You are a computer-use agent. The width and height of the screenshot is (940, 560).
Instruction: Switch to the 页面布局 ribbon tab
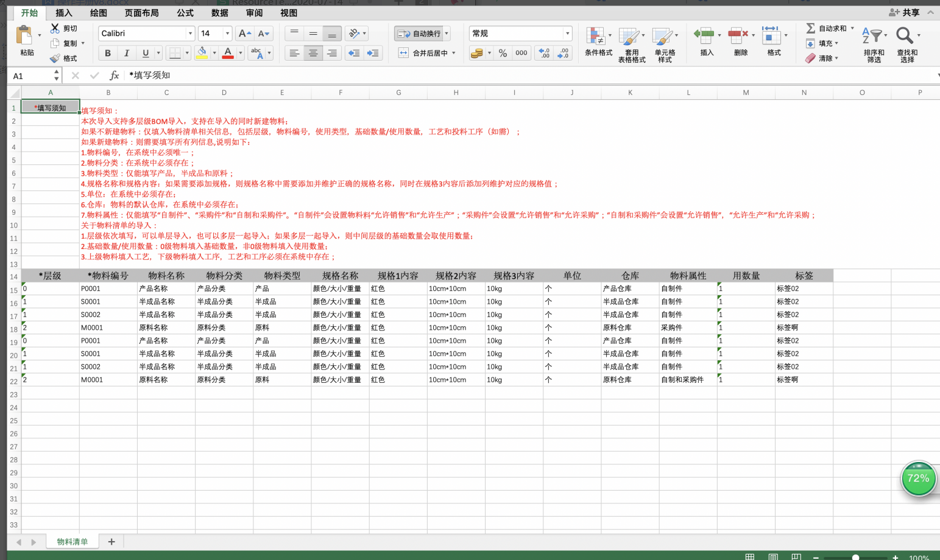click(x=141, y=13)
